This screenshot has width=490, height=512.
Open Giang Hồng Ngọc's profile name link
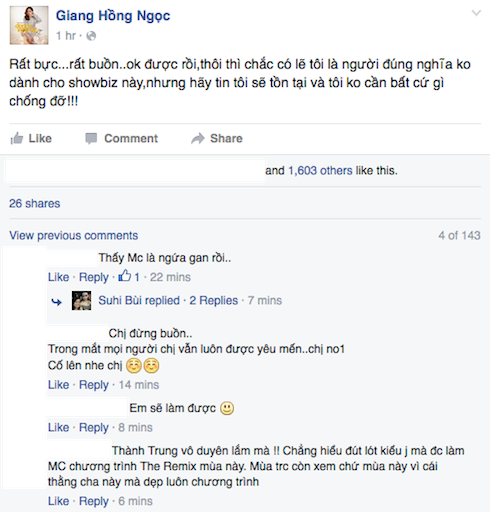point(113,16)
